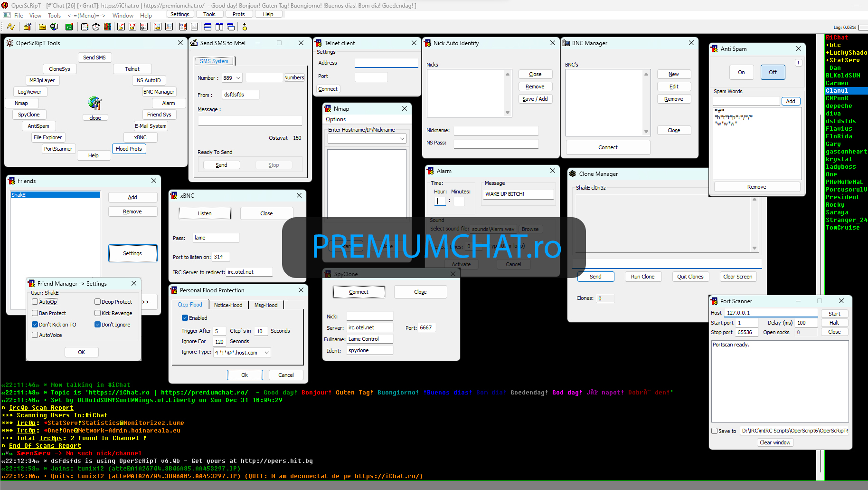Click the DCC Chat toolbar icon
Viewport: 868px width, 490px height.
[132, 27]
